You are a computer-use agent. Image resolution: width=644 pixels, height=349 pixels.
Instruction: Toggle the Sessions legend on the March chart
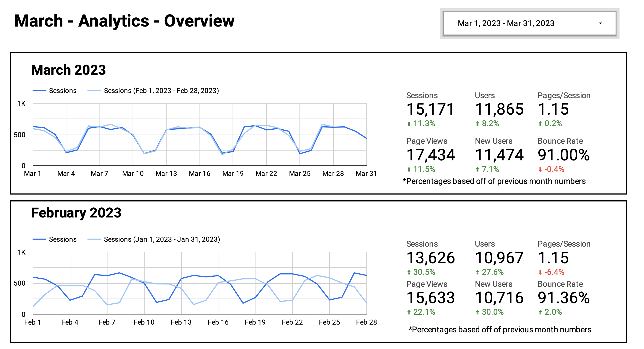[x=55, y=90]
